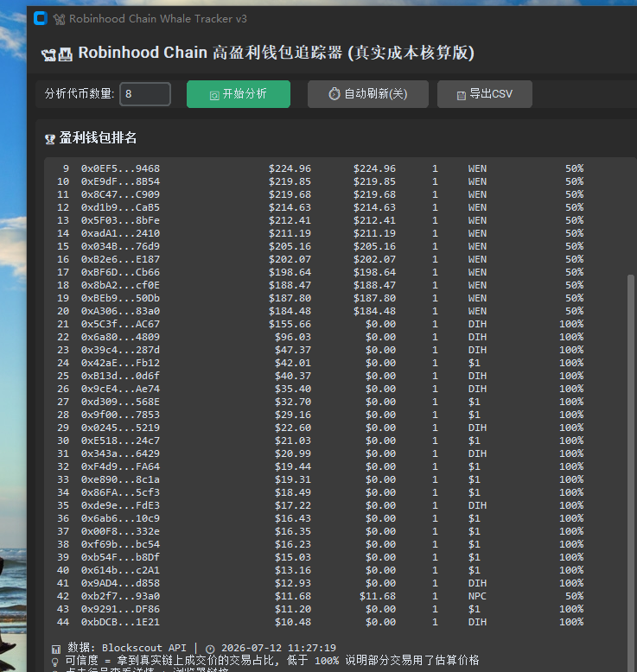The width and height of the screenshot is (637, 672).
Task: Click the 2026-07-12 11:27:19 timestamp
Action: (x=278, y=648)
